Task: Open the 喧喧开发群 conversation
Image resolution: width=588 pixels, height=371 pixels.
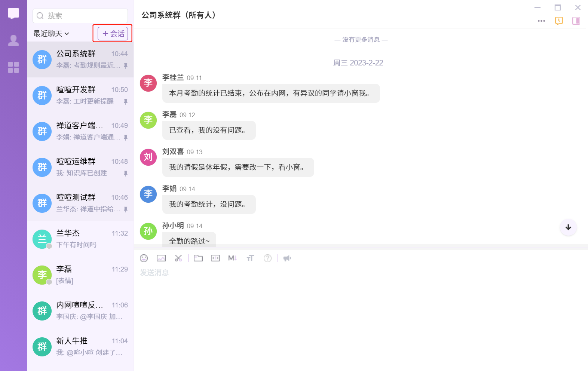Action: pos(80,95)
